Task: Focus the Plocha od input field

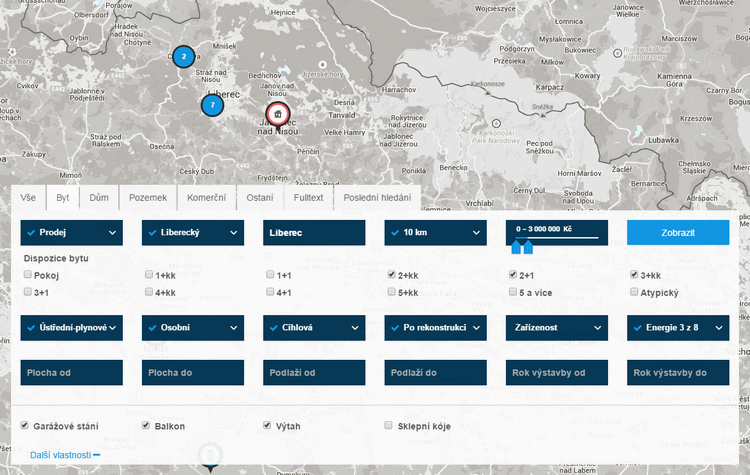Action: click(71, 373)
